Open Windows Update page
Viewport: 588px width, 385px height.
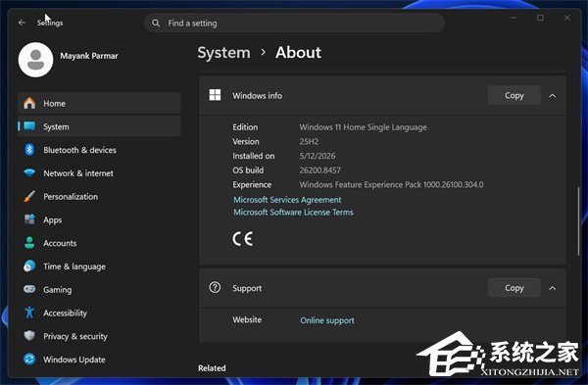pos(99,360)
